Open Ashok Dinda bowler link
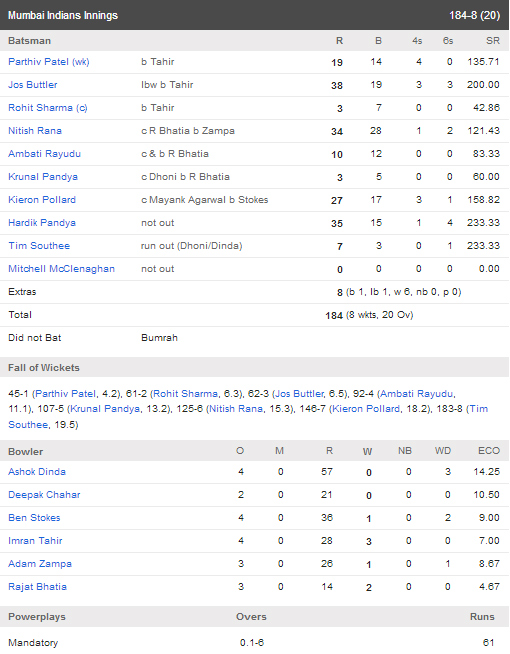The width and height of the screenshot is (510, 654). (x=37, y=472)
